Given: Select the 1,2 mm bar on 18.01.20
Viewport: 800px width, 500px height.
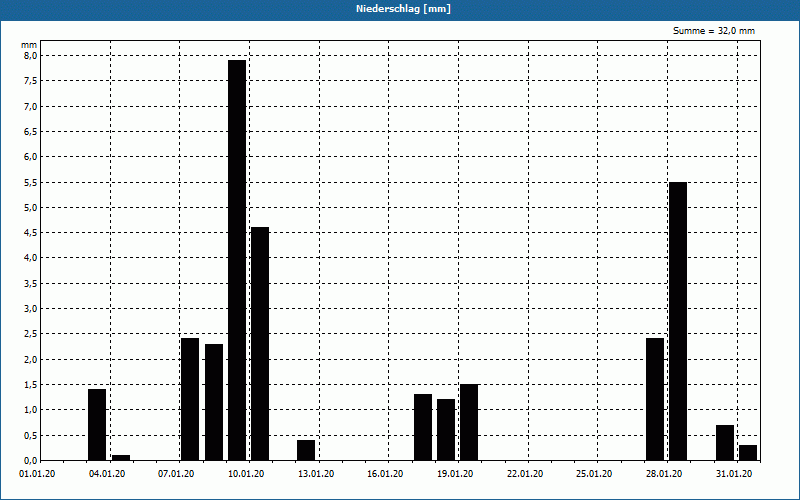Looking at the screenshot, I should [446, 430].
